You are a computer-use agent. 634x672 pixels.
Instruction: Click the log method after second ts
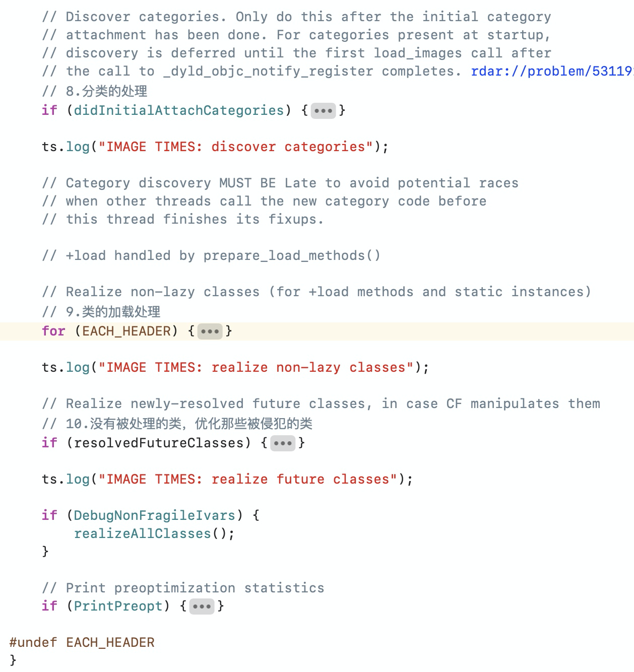[78, 367]
